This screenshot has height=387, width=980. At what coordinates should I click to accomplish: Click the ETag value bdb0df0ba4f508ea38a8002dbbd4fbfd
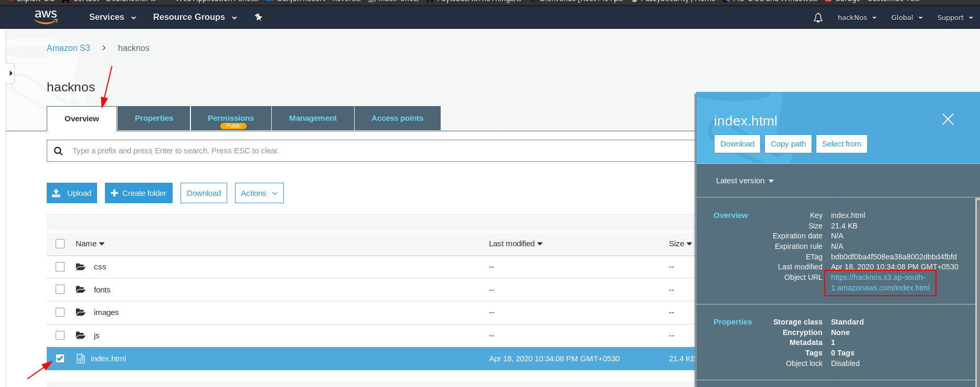[x=893, y=257]
